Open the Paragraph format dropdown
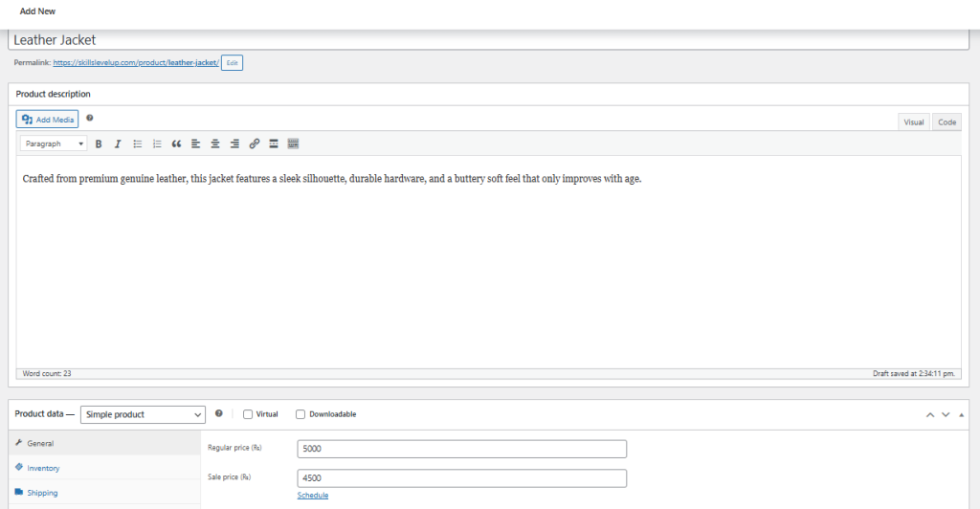 54,144
